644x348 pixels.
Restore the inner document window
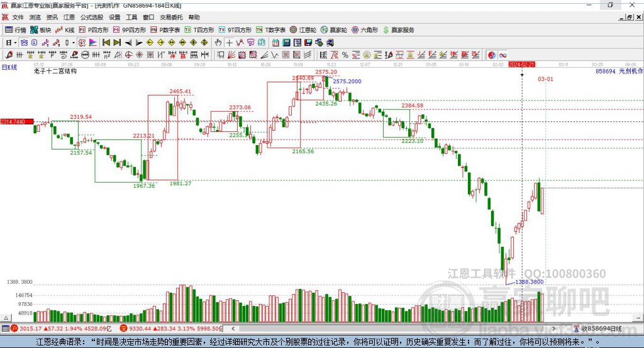pyautogui.click(x=629, y=17)
